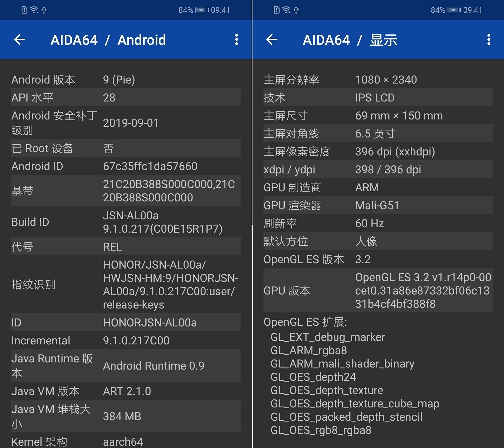Select the 'Java VM 堆栈大小' label
The height and width of the screenshot is (448, 504).
point(51,416)
